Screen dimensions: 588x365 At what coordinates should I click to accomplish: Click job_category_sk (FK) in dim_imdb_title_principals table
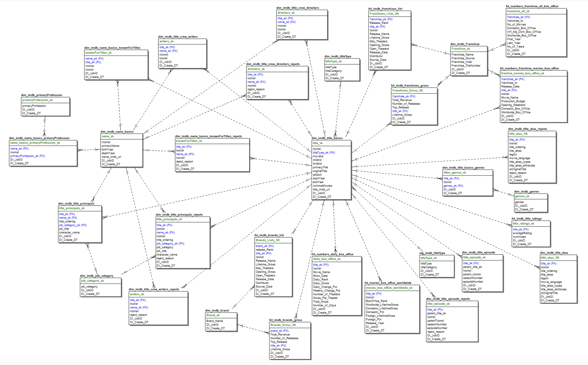(73, 225)
